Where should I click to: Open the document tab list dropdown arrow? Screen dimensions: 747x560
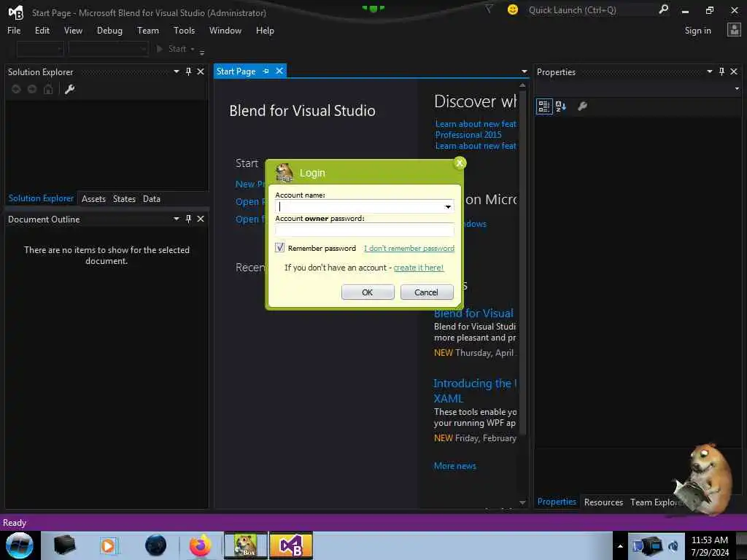coord(525,71)
